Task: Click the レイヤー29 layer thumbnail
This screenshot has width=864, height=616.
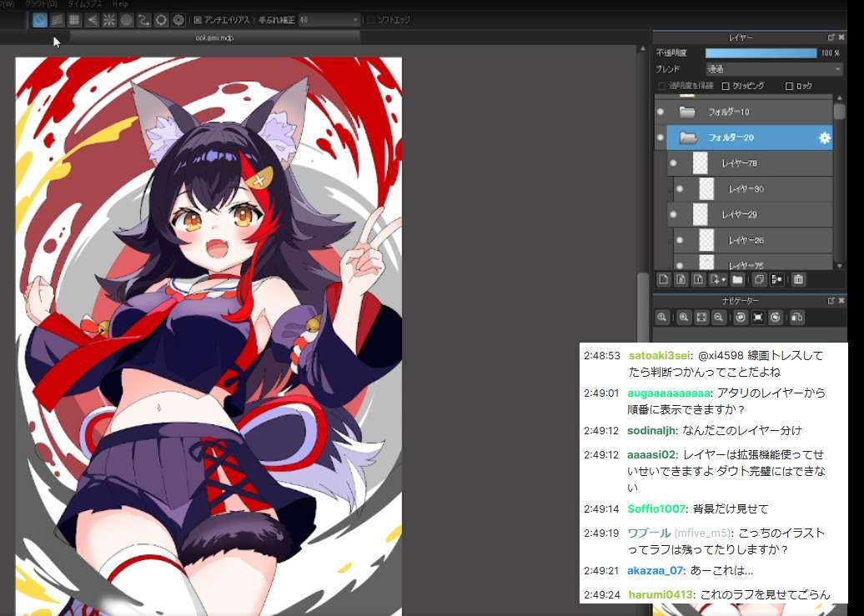Action: click(x=700, y=214)
